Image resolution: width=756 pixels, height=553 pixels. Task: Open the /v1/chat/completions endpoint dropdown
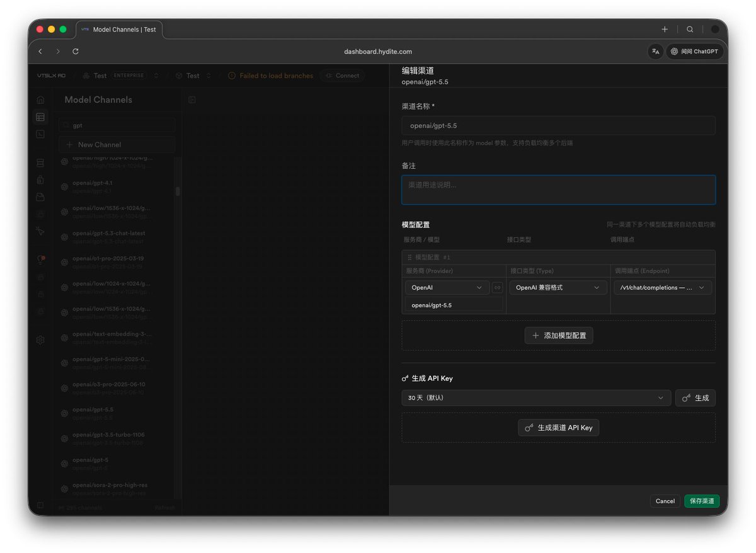click(663, 287)
